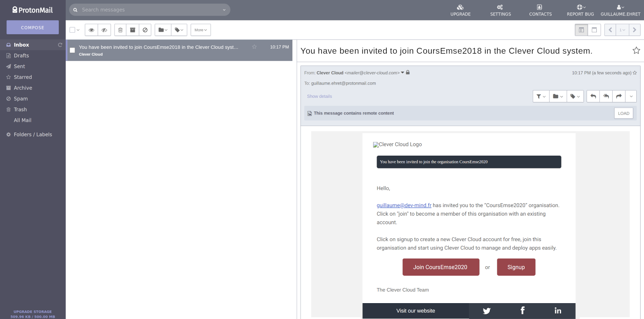Image resolution: width=644 pixels, height=319 pixels.
Task: Open the Report Bug menu
Action: click(580, 10)
